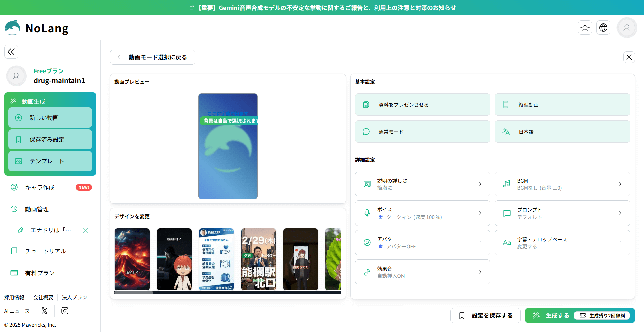Expand the 説明の詳しさ setting
The height and width of the screenshot is (332, 644).
pyautogui.click(x=422, y=184)
